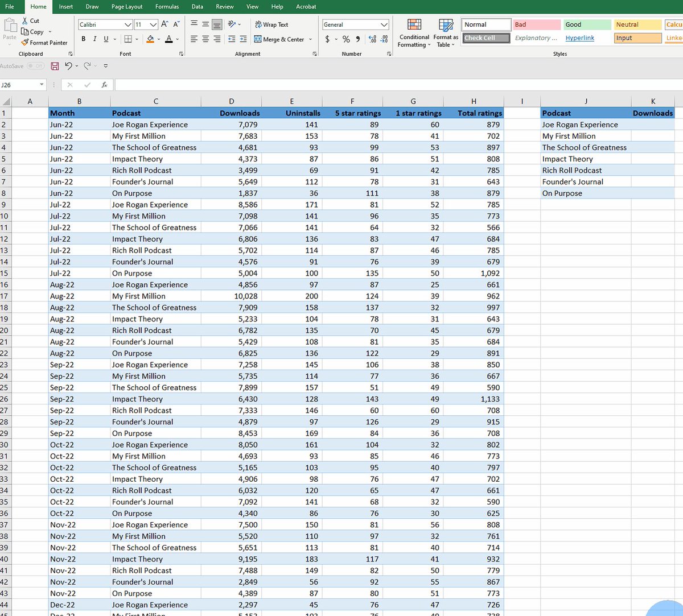Open the Name Box dropdown

tap(42, 85)
